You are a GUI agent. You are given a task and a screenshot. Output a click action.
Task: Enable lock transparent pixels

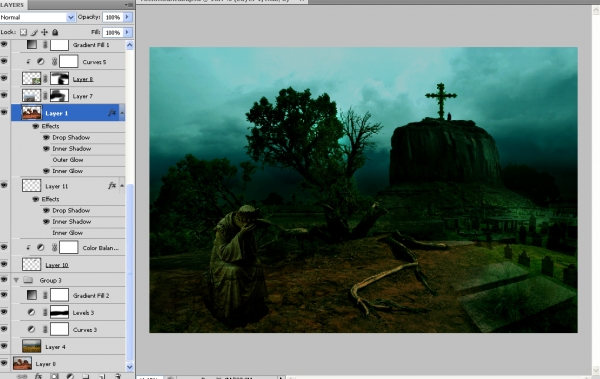tap(23, 33)
